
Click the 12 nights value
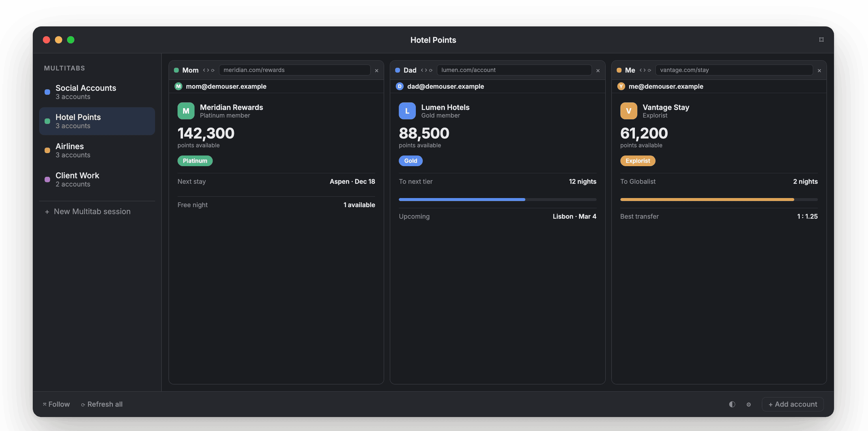pos(582,182)
